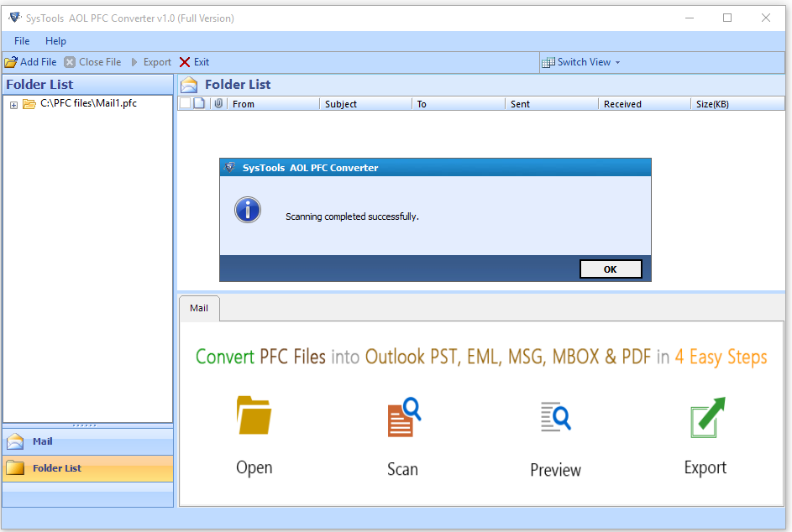Click the dotted splitter grip above the Mail button
Screen dimensions: 792x532
[84, 425]
